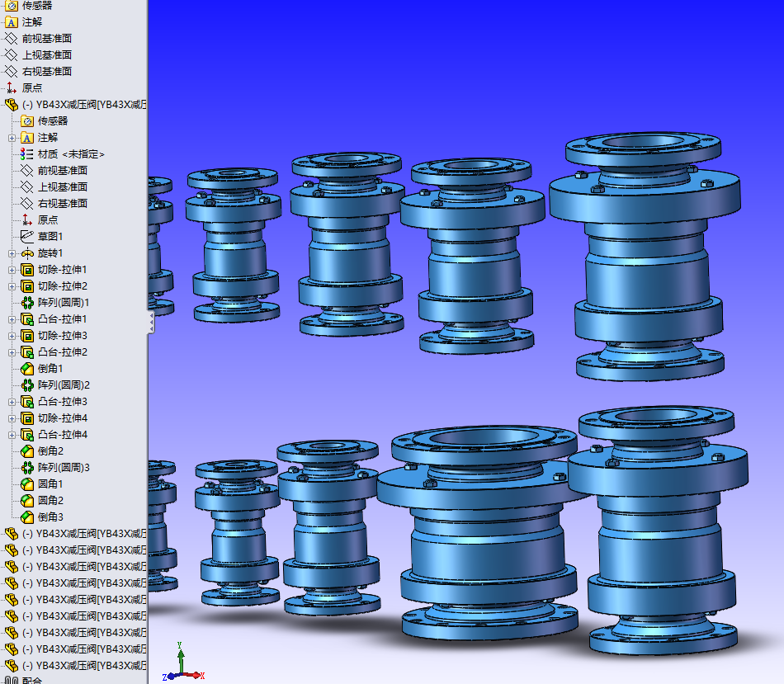
Task: Expand the 切除-拉伸1 feature node
Action: [x=12, y=270]
